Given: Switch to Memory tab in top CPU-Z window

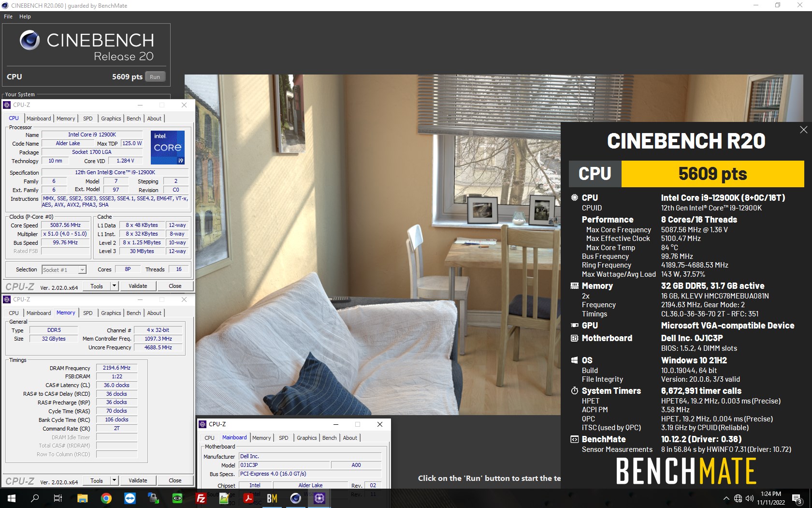Looking at the screenshot, I should pyautogui.click(x=66, y=119).
